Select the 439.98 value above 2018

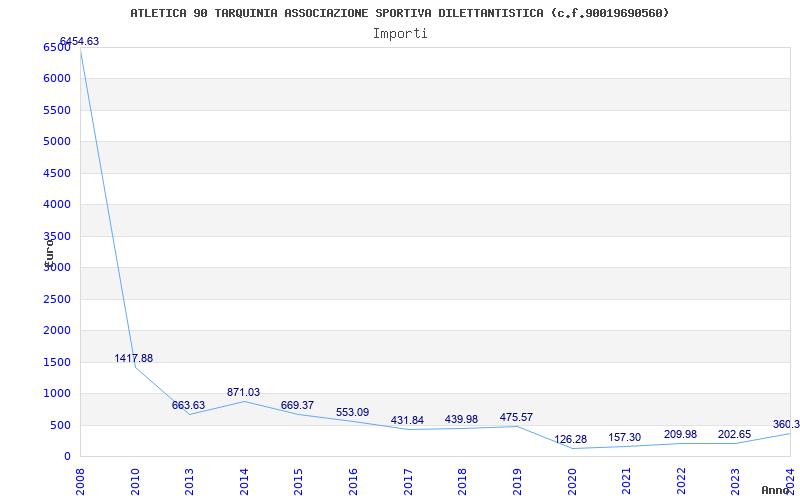point(462,419)
